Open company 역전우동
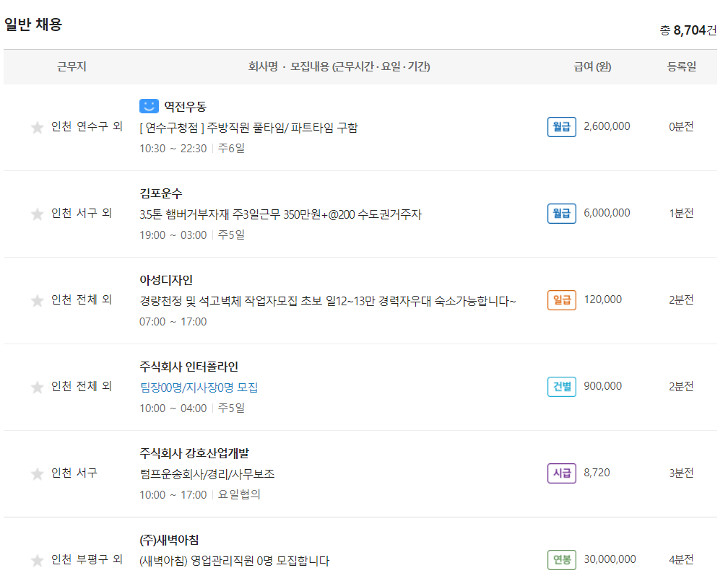Viewport: 728px width, 573px height. click(x=185, y=107)
